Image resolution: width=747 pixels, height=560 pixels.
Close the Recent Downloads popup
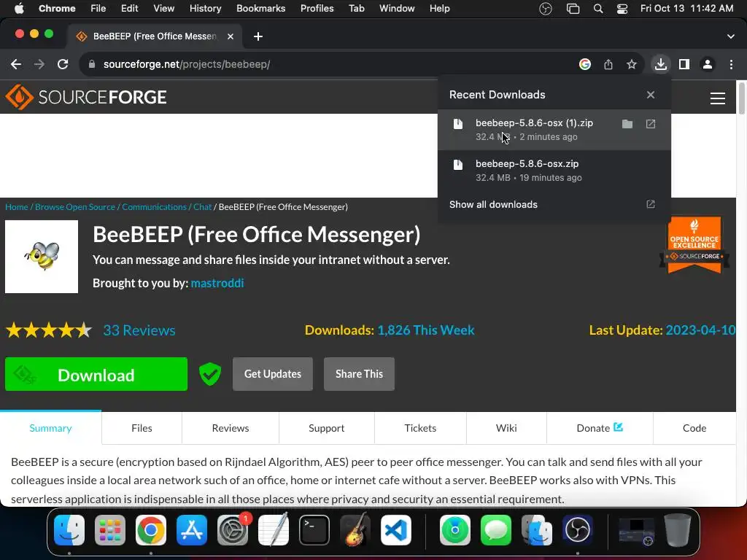[651, 95]
